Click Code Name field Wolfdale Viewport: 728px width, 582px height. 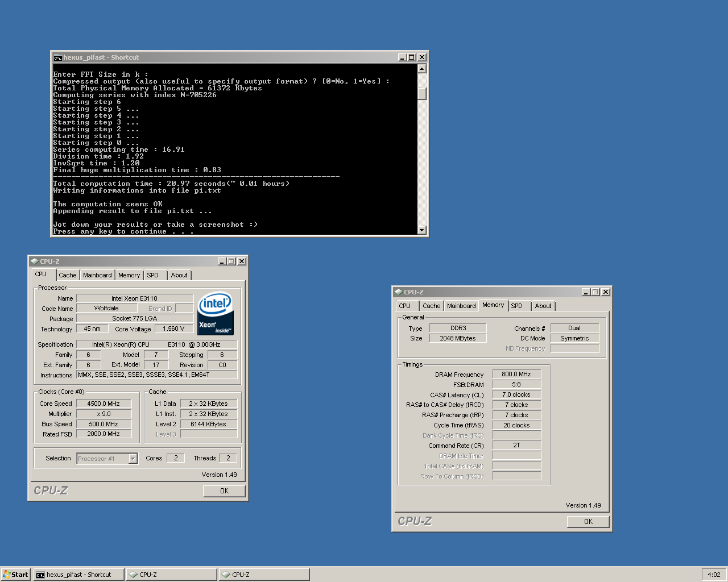coord(106,308)
